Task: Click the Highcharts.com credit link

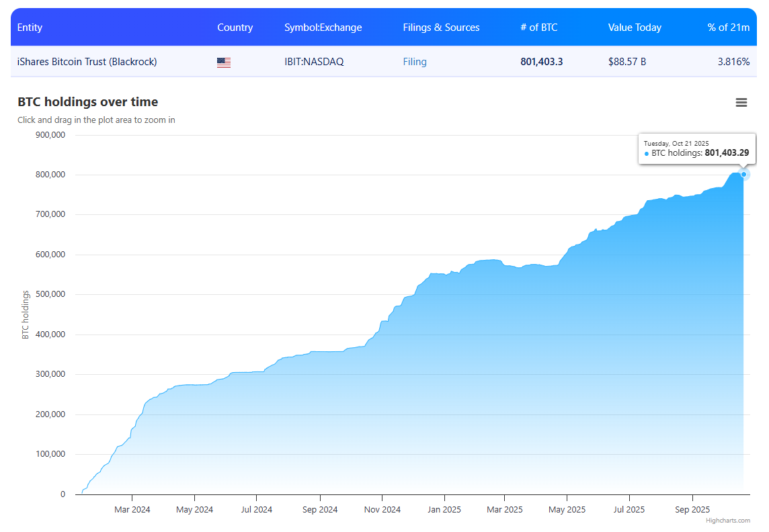Action: coord(728,521)
